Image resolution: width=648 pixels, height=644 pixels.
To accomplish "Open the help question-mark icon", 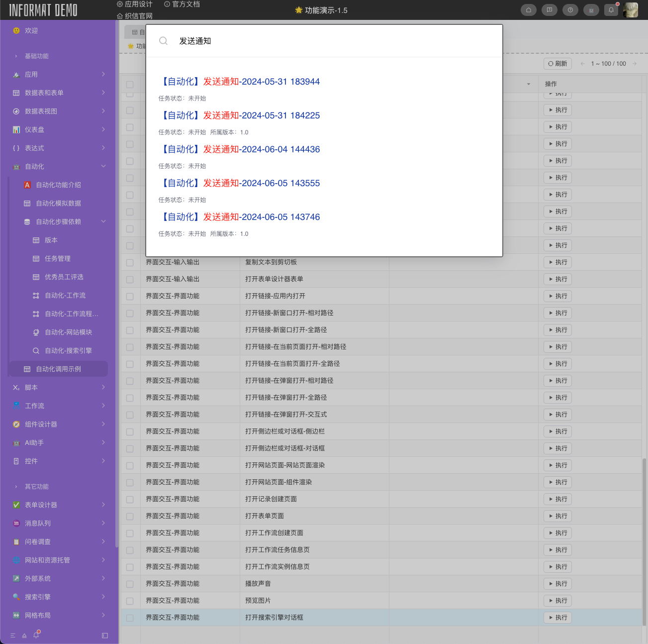I will coord(570,10).
